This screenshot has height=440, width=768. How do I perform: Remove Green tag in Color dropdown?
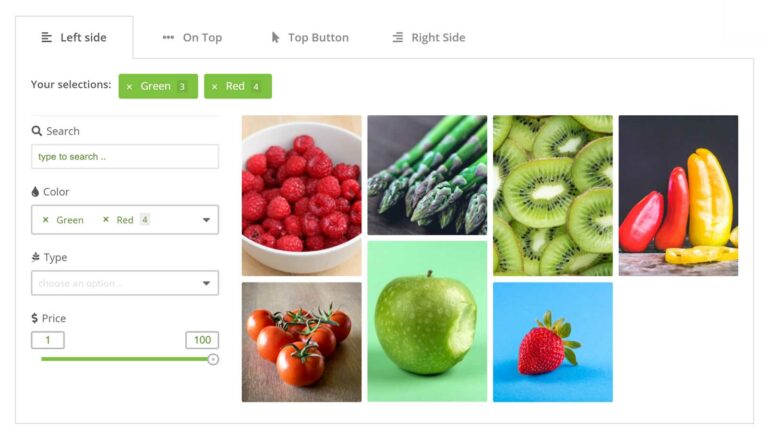pos(46,220)
